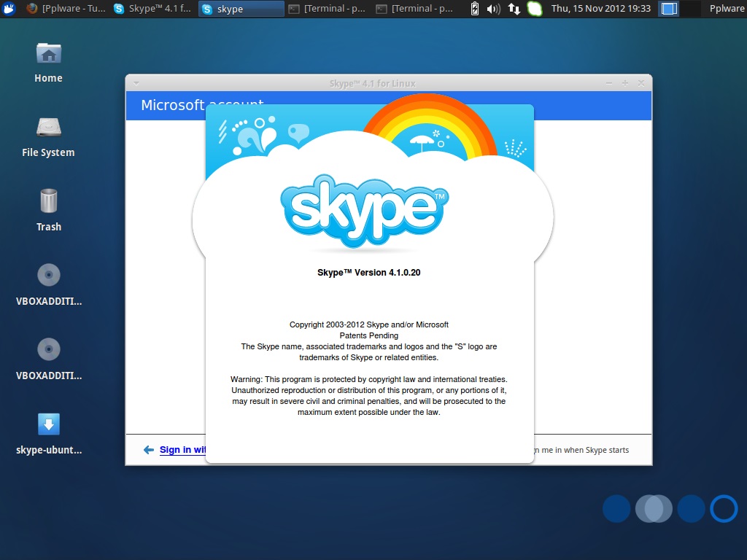Select the Skype 4.1 taskbar entry

click(153, 9)
